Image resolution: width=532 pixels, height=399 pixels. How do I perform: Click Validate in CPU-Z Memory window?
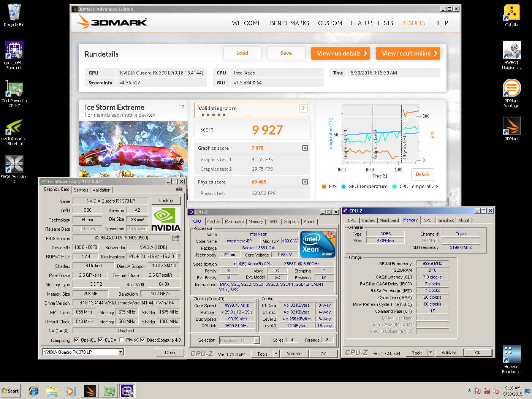(449, 353)
